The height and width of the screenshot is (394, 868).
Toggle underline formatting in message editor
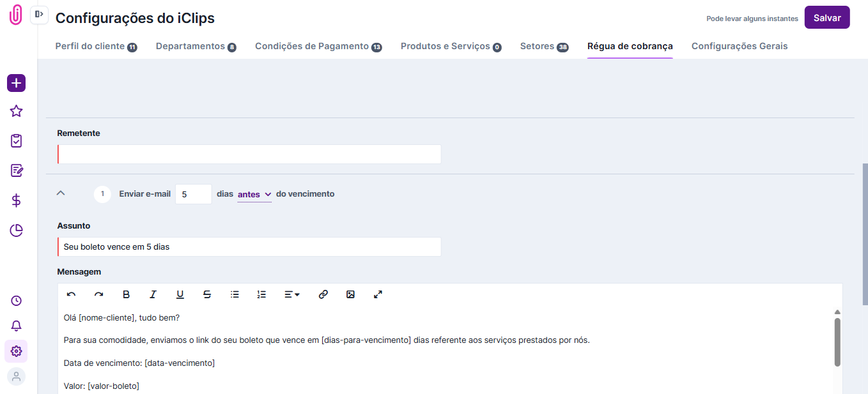[180, 294]
